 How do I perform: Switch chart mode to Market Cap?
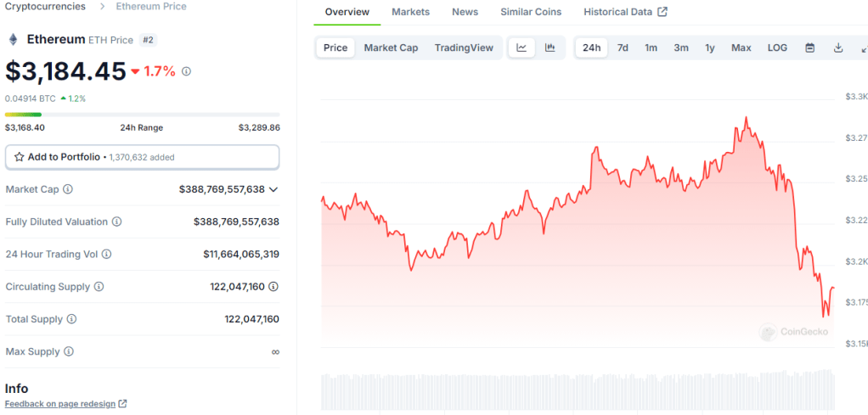[x=391, y=48]
